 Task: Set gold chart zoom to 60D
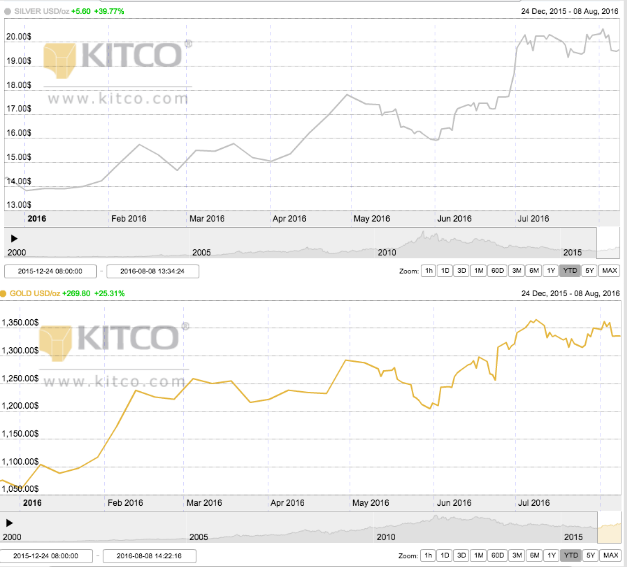point(497,555)
